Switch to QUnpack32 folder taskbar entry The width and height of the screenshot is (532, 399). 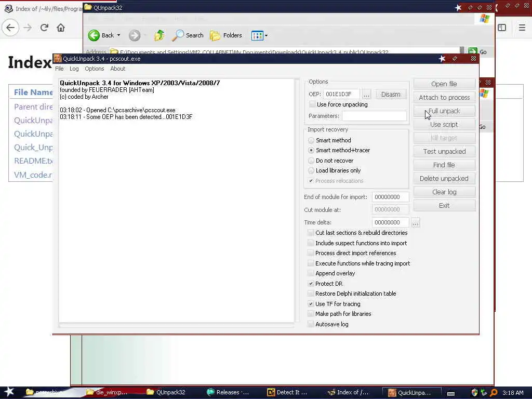click(x=166, y=392)
